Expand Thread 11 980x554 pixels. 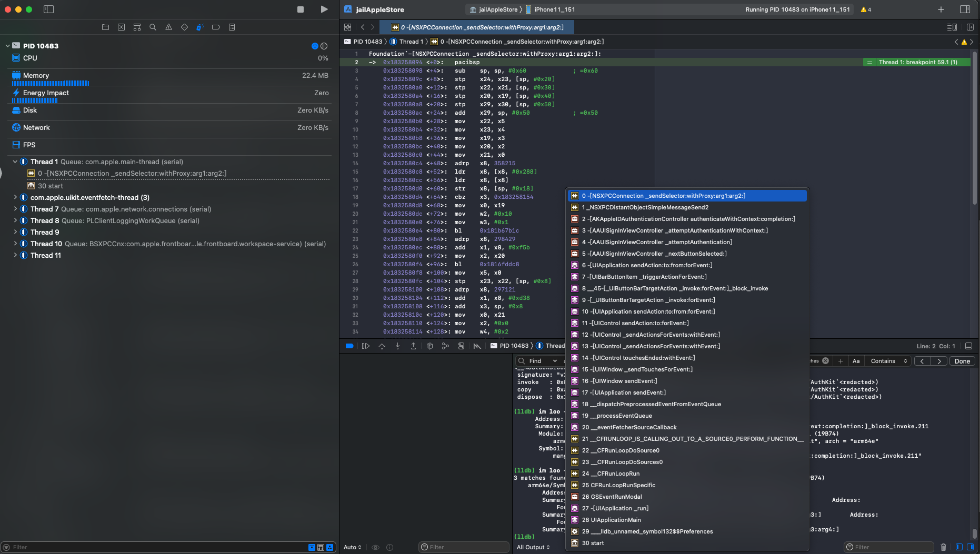(15, 255)
